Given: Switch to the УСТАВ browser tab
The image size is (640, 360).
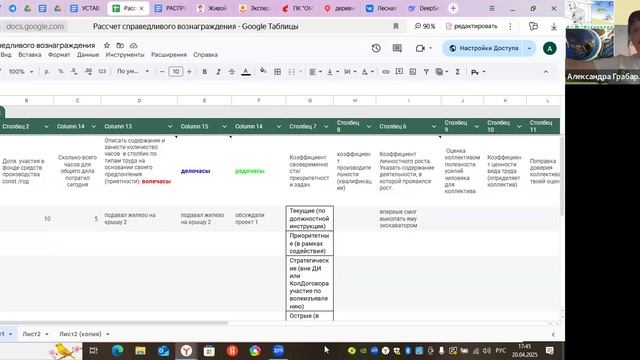Looking at the screenshot, I should pos(85,8).
